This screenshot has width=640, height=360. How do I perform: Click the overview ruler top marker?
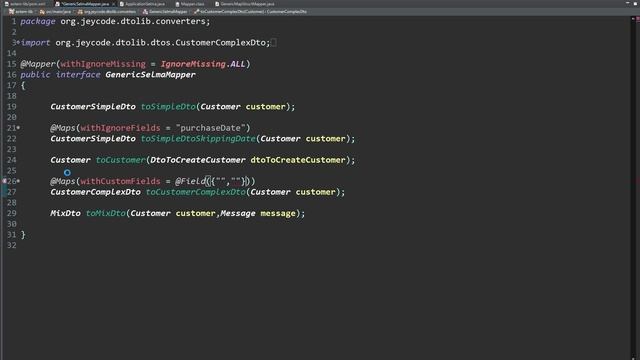click(638, 19)
